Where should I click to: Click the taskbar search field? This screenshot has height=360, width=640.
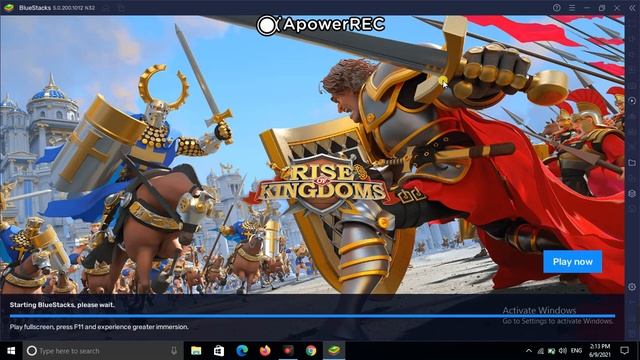coord(103,351)
